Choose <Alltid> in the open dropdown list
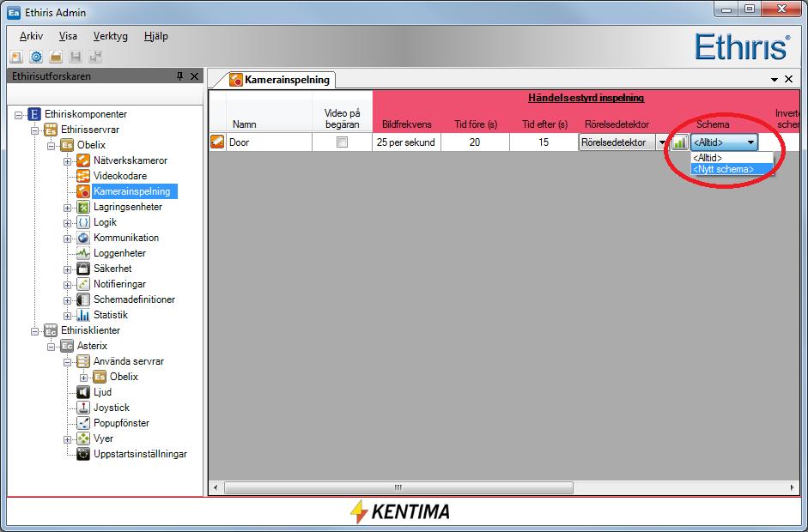Image resolution: width=808 pixels, height=532 pixels. coord(732,158)
